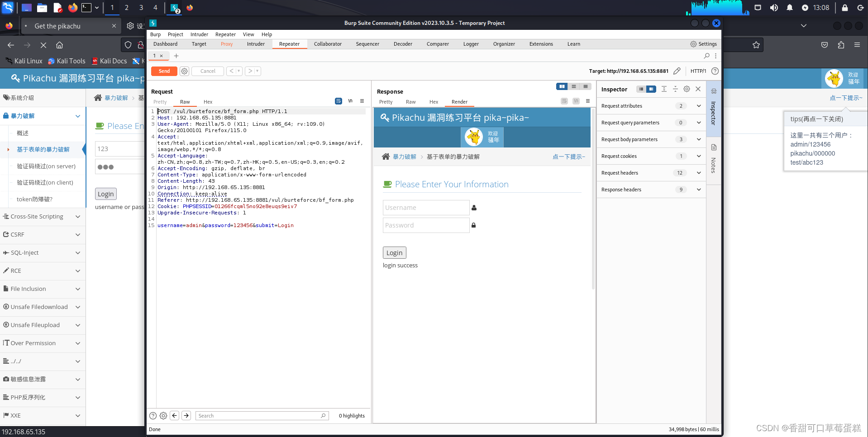This screenshot has height=437, width=868.
Task: Open Firefox from the Kali taskbar
Action: tap(72, 8)
